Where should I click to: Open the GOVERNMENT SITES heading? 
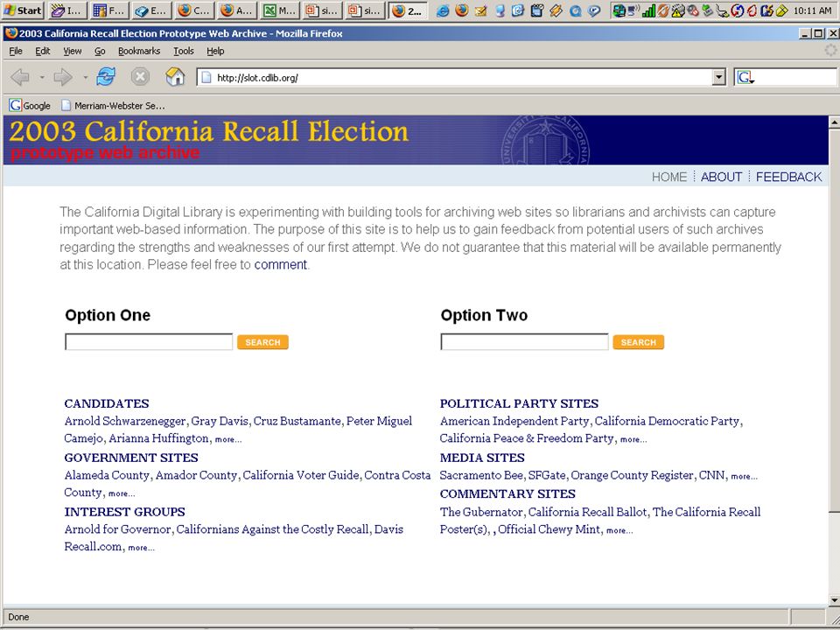131,458
